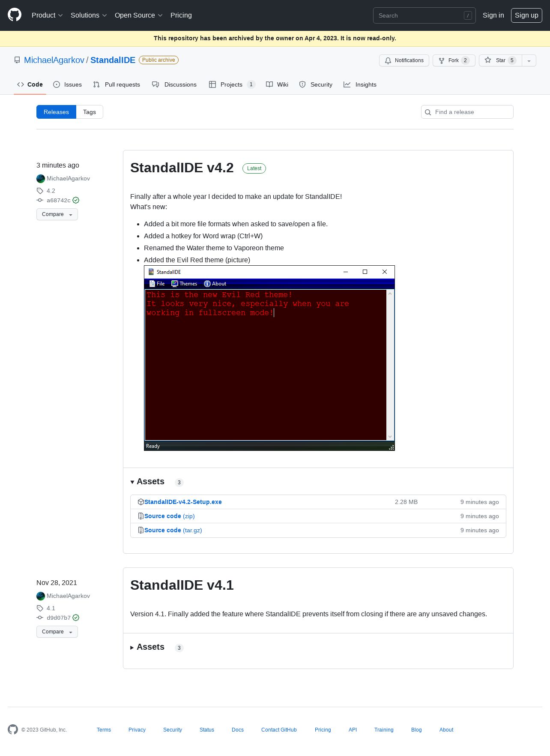Open the StandalIDE repository link
The width and height of the screenshot is (550, 756).
pos(113,60)
